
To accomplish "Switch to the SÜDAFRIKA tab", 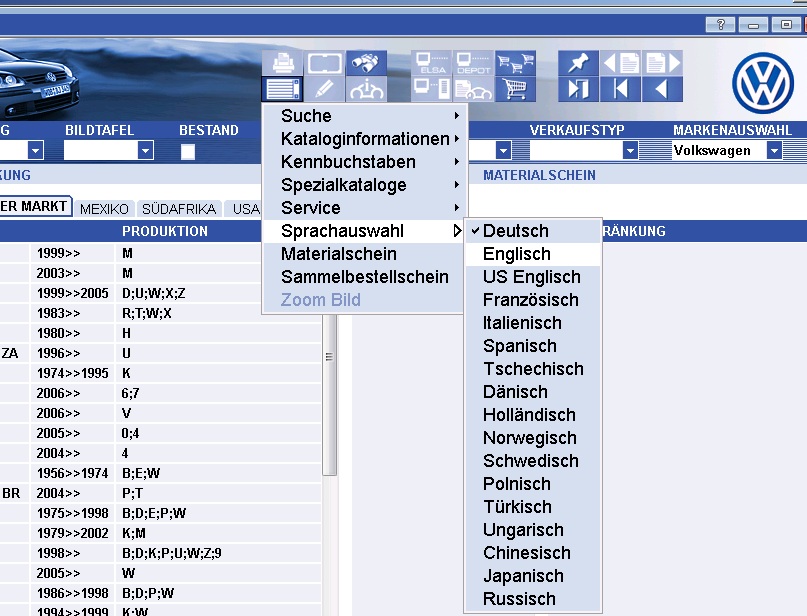I will pos(178,209).
